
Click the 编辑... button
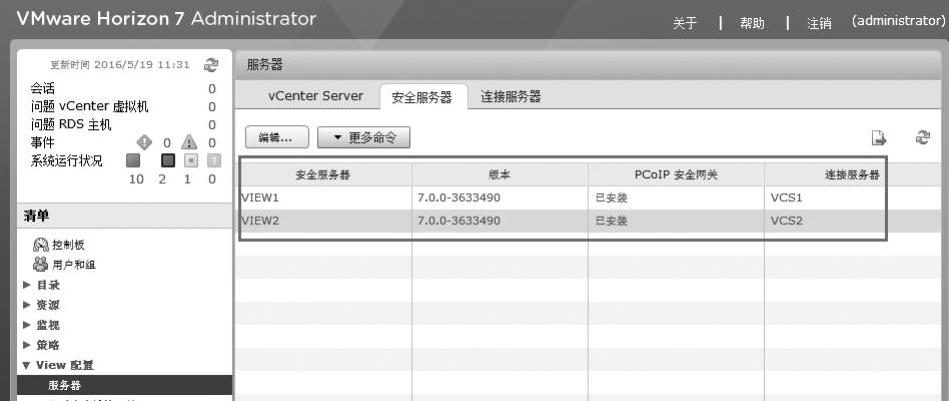(x=275, y=138)
